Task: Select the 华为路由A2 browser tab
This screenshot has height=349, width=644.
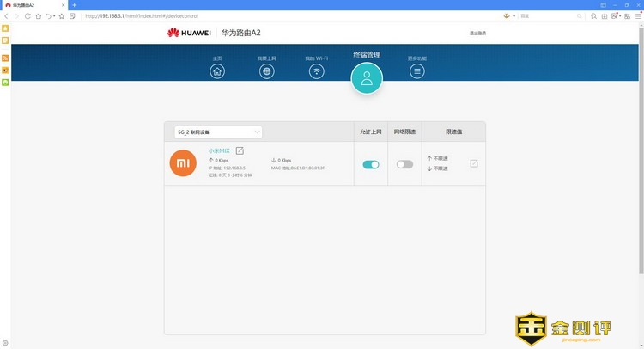Action: (x=34, y=5)
